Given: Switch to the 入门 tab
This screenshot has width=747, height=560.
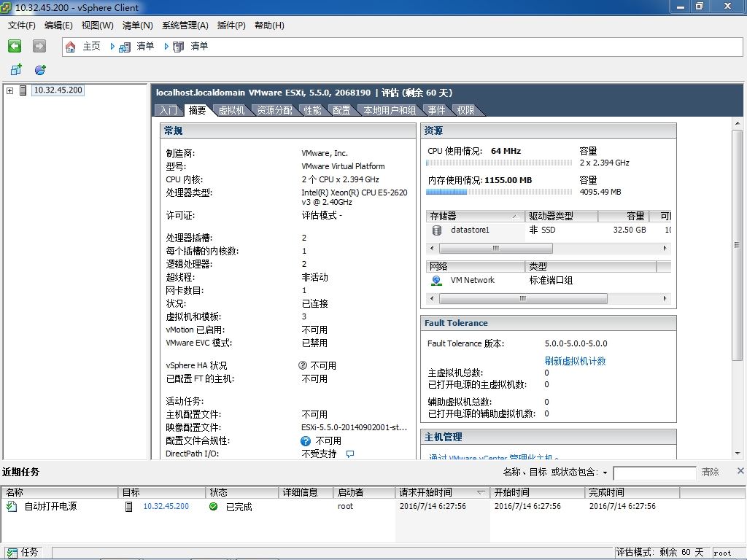Looking at the screenshot, I should point(169,111).
